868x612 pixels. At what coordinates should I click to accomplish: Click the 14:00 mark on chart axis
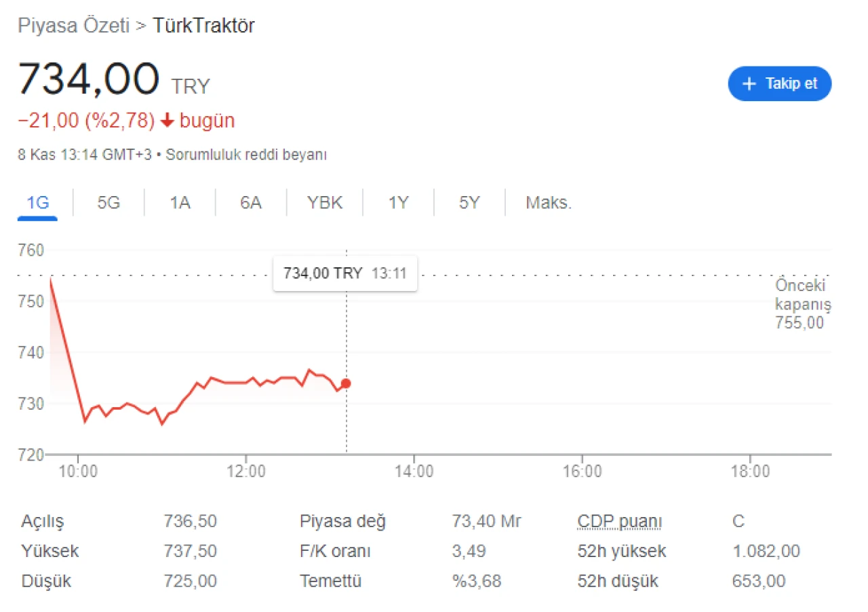(x=414, y=471)
